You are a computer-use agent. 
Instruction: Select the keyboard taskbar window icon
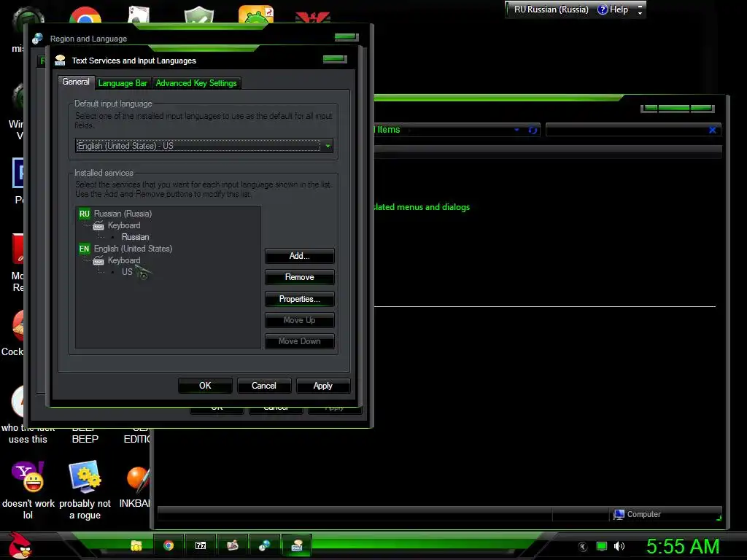pos(296,545)
